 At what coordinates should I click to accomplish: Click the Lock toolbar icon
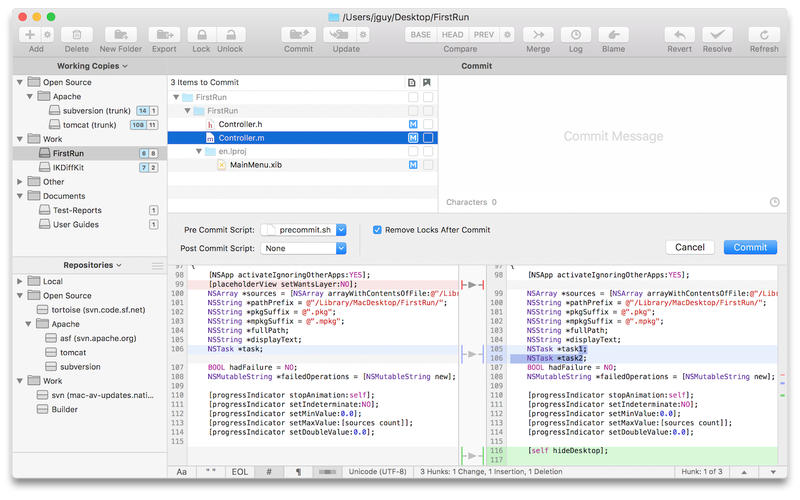(x=202, y=35)
